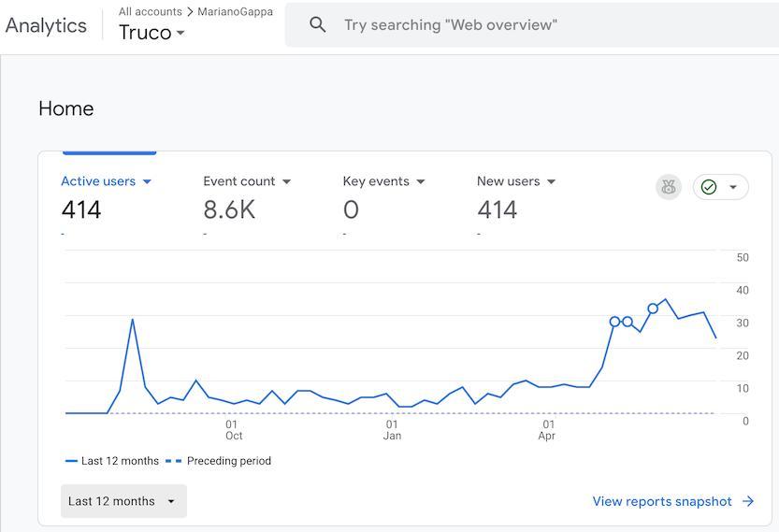Click the first circled insight marker on chart

point(614,322)
